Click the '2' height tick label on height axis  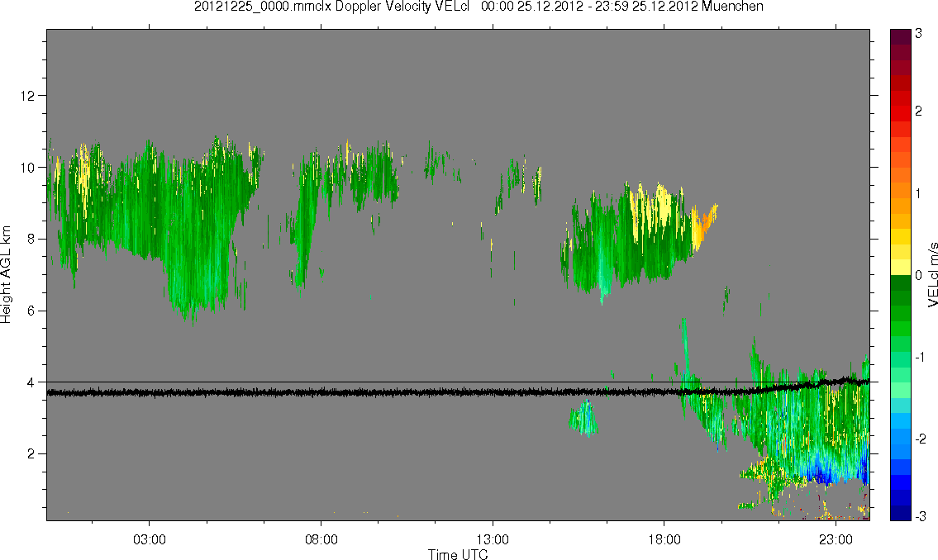pos(31,454)
